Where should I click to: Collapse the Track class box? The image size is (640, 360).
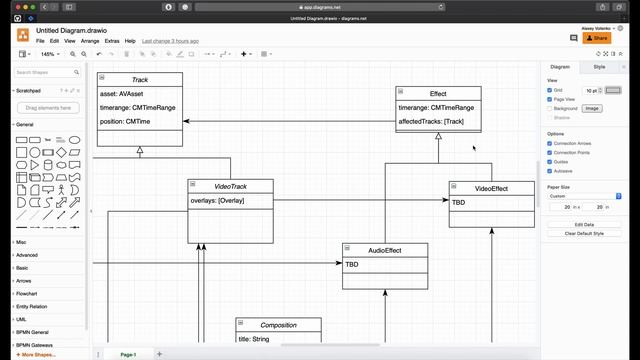point(102,77)
